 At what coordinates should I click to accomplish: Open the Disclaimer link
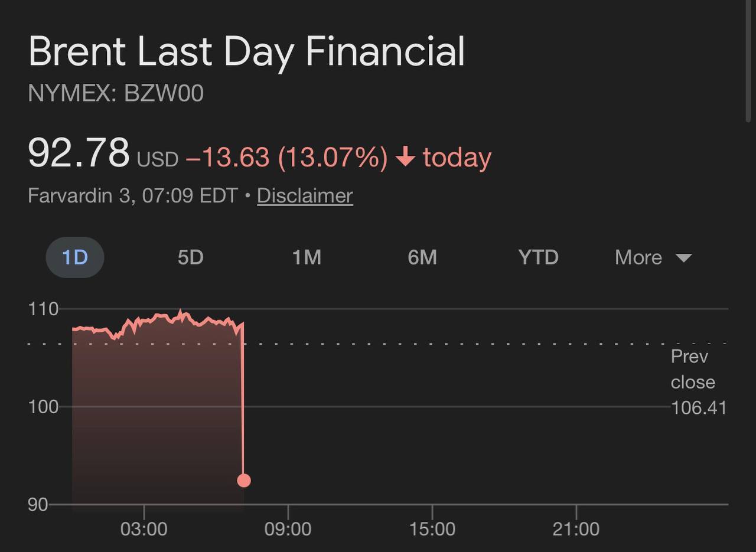(x=305, y=195)
